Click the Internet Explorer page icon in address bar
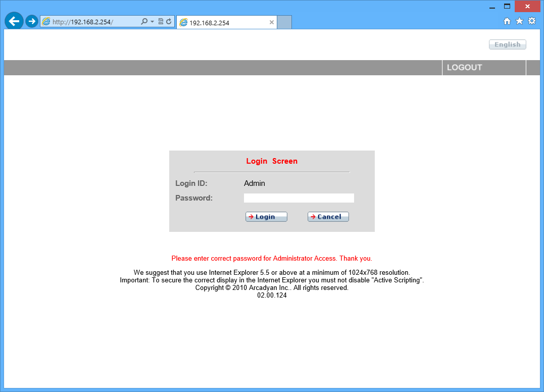This screenshot has height=392, width=544. [46, 22]
